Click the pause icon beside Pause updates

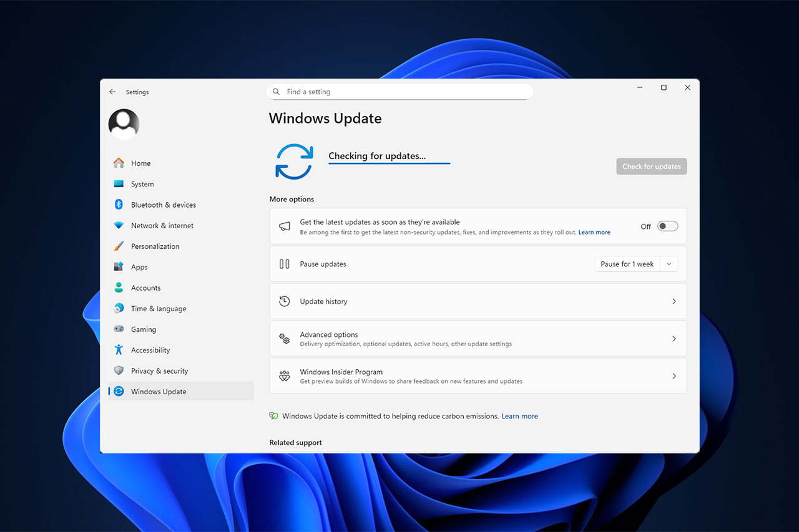pyautogui.click(x=285, y=264)
